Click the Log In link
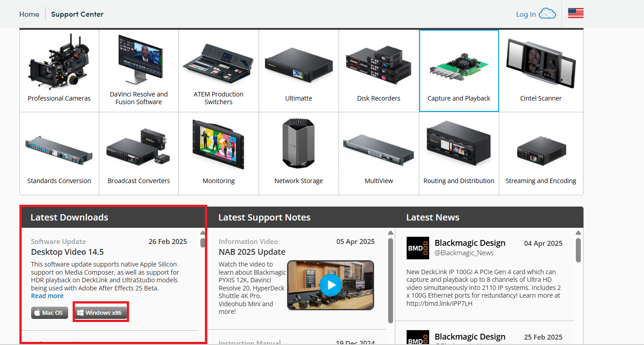The height and width of the screenshot is (345, 644). click(x=526, y=14)
